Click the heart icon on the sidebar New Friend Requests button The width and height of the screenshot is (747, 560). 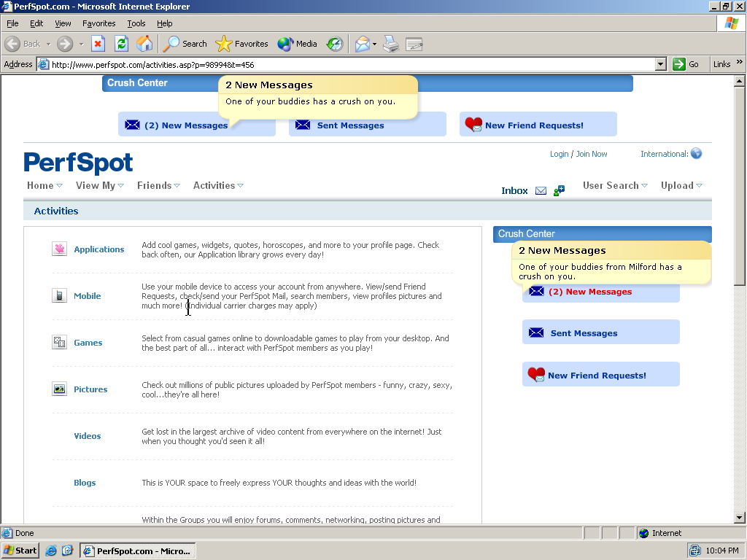[x=536, y=374]
